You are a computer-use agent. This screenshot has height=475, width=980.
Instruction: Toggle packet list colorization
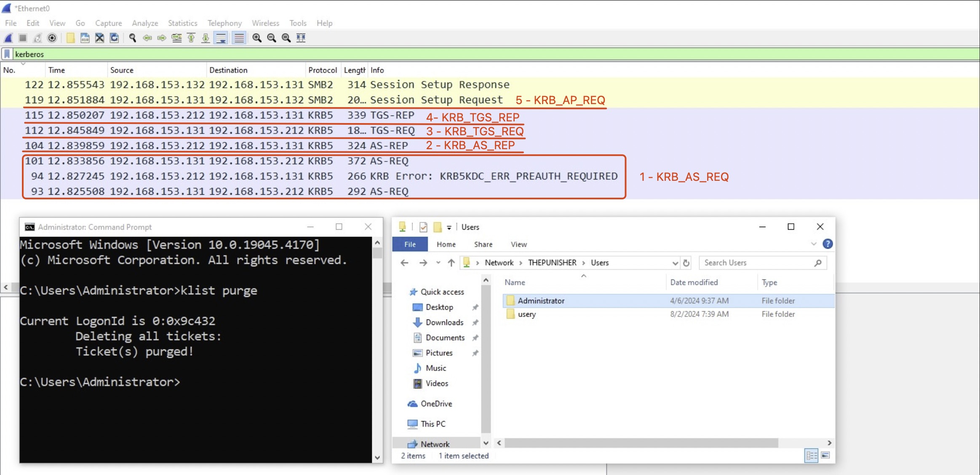(239, 38)
